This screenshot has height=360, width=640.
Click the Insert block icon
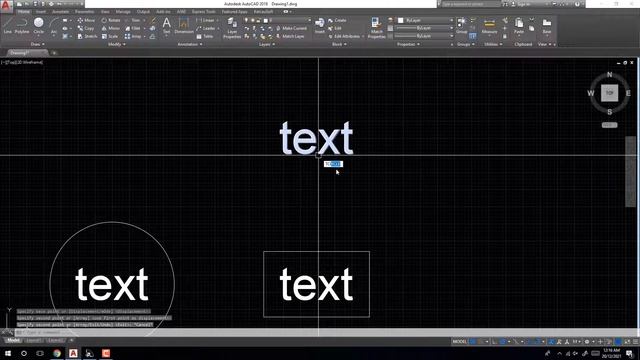tap(320, 25)
